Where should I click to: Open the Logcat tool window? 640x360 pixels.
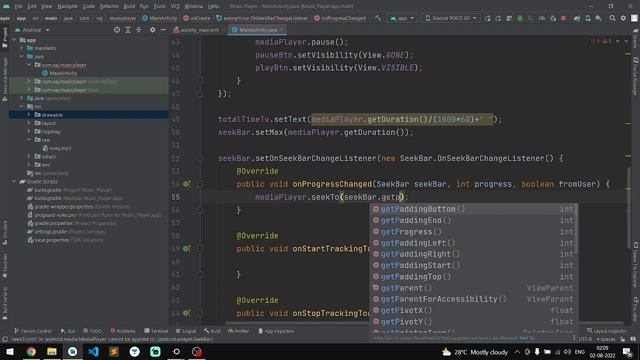point(186,331)
